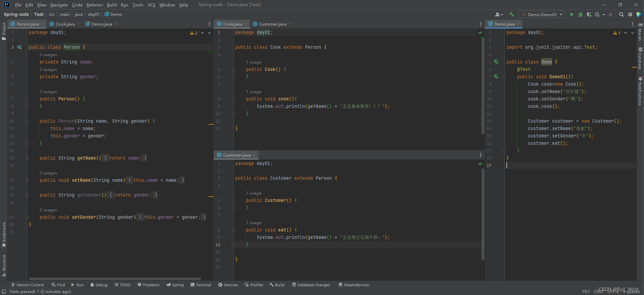
Task: Click '3 usages' hint above name field
Action: click(48, 55)
